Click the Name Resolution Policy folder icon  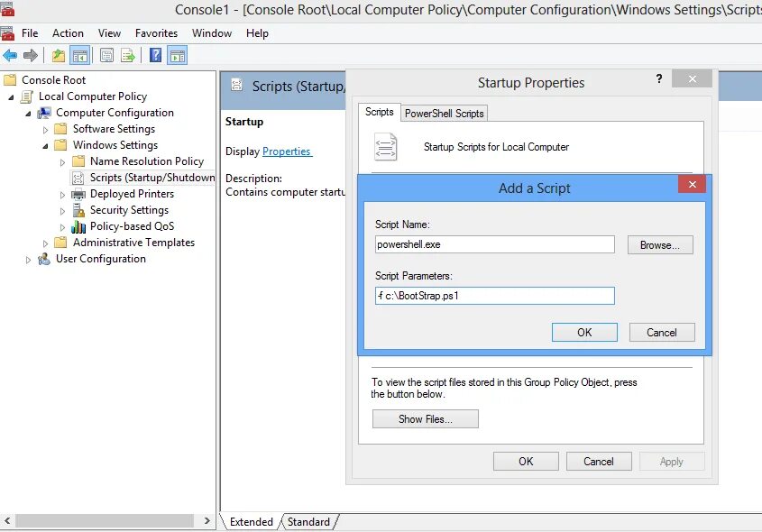point(78,161)
